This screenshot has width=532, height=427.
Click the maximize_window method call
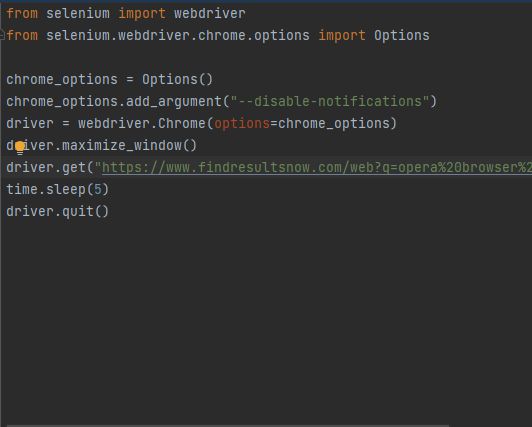(x=129, y=145)
